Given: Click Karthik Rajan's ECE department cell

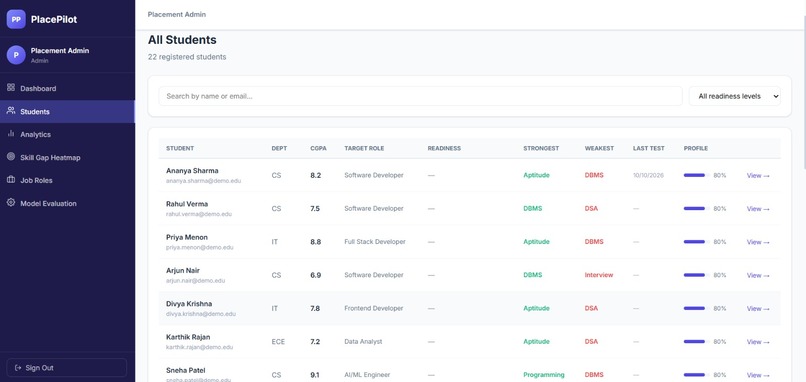Looking at the screenshot, I should pos(278,341).
